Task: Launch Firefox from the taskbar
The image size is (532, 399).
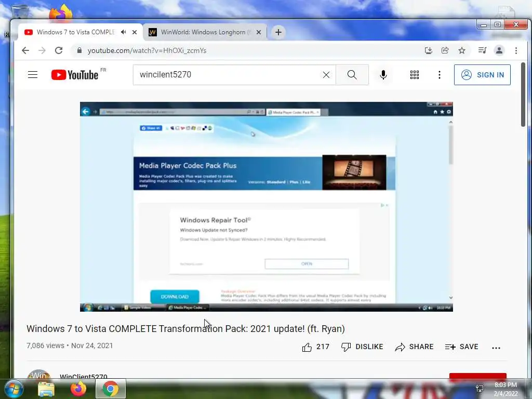Action: (78, 389)
